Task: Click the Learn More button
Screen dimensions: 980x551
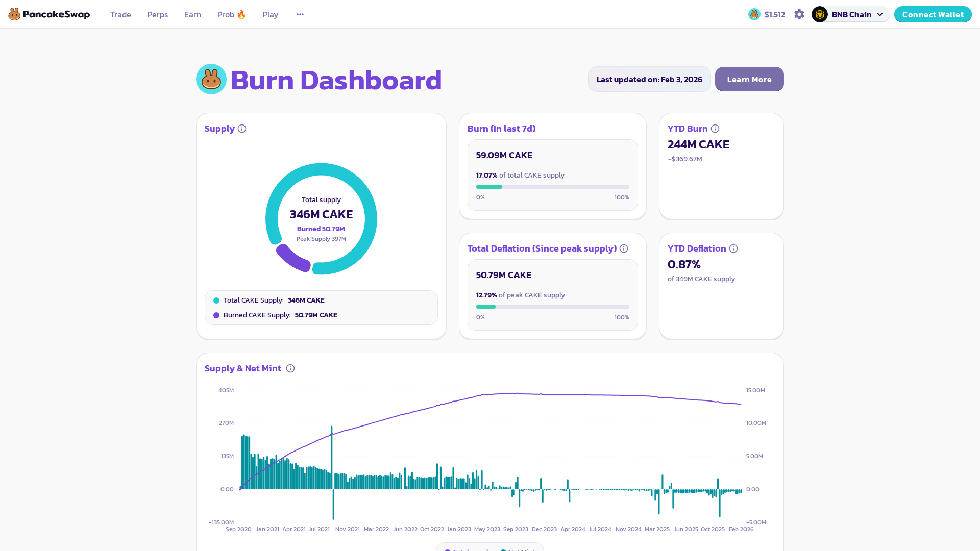Action: [x=749, y=79]
